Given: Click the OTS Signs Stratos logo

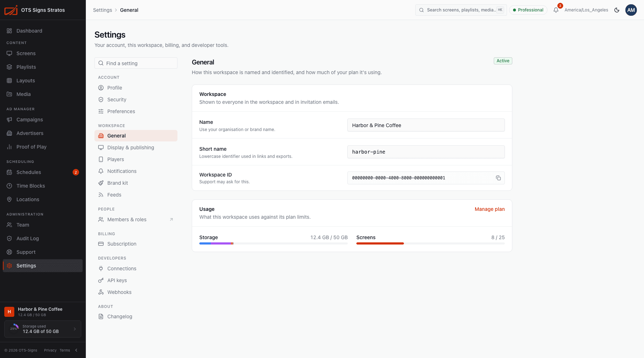Looking at the screenshot, I should (11, 10).
